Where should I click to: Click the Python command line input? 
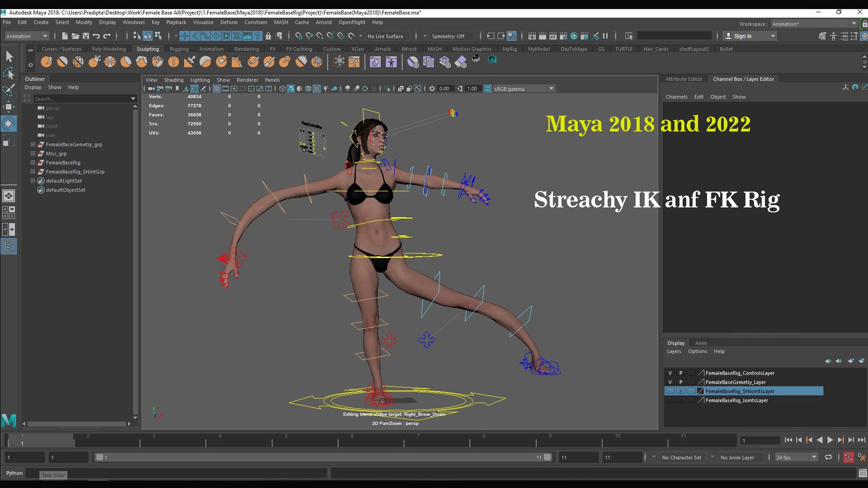coord(177,474)
